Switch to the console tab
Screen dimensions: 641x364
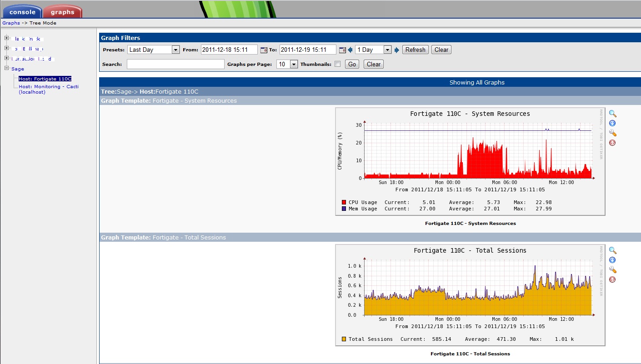point(22,11)
